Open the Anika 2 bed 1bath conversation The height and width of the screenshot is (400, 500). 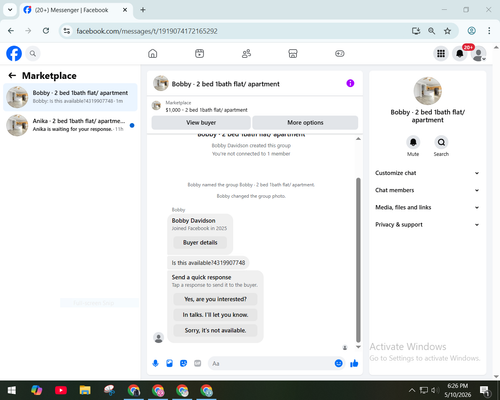(70, 125)
